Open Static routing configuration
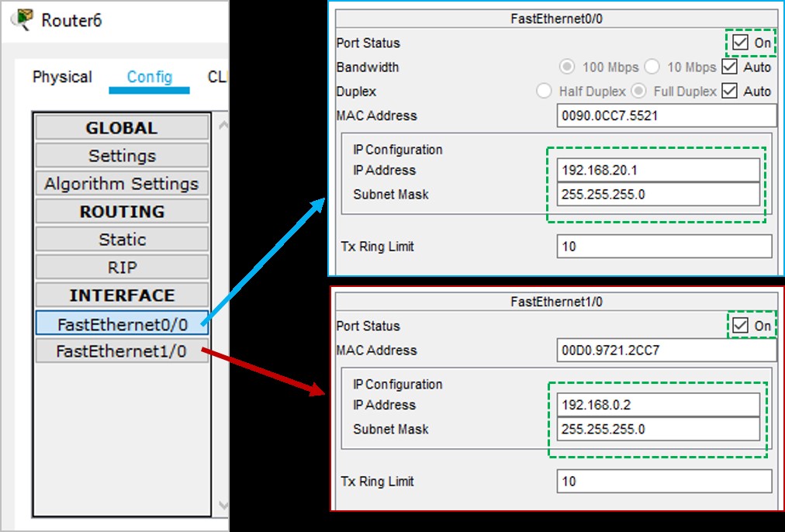 point(121,239)
